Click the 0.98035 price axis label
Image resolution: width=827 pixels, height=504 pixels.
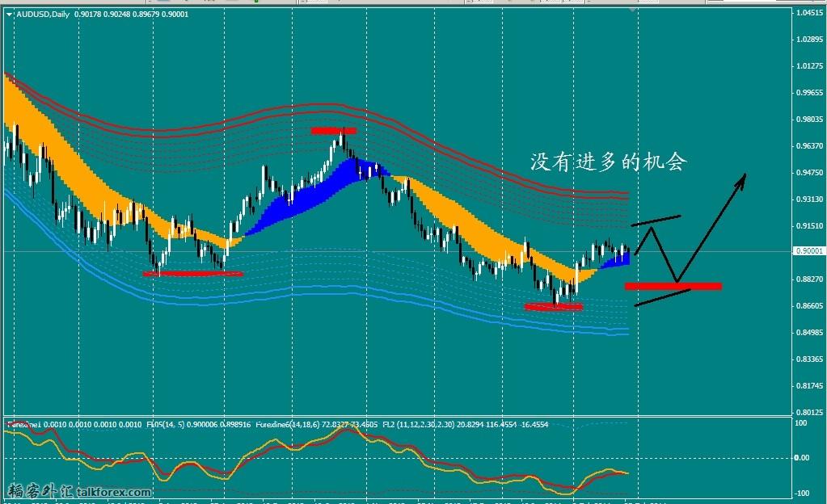pyautogui.click(x=809, y=120)
